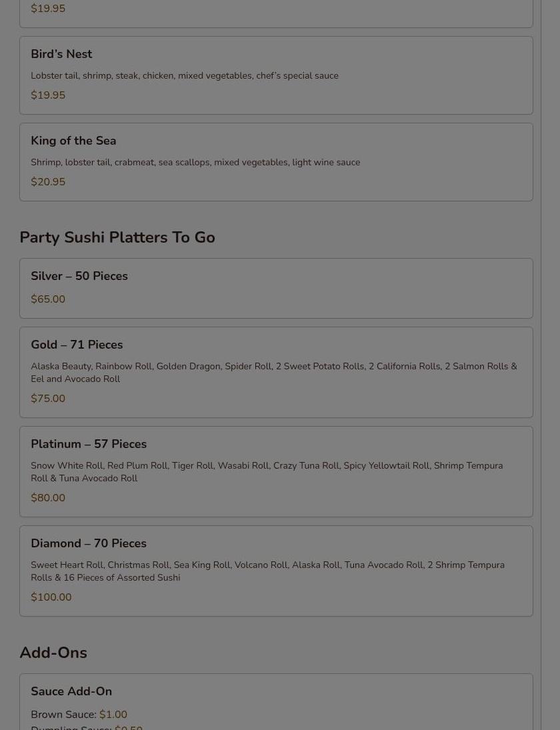Click the $65.00 Silver platter price
Image resolution: width=560 pixels, height=730 pixels.
coord(48,299)
